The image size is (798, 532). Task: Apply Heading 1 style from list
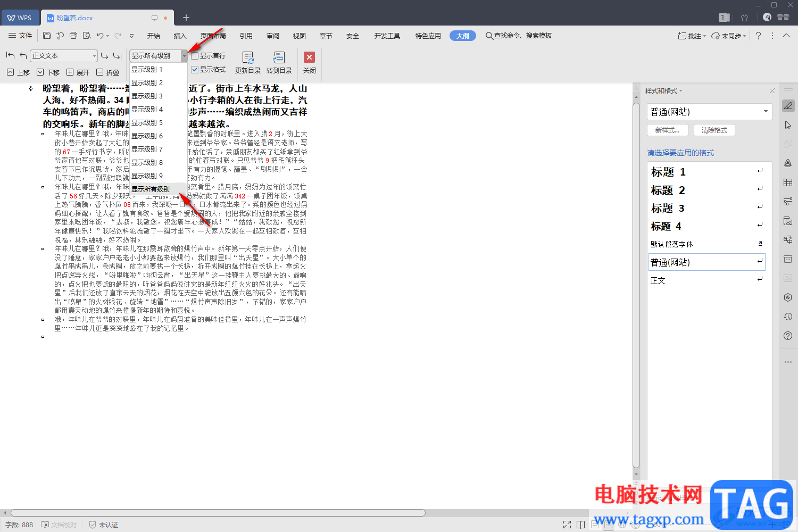pos(708,172)
